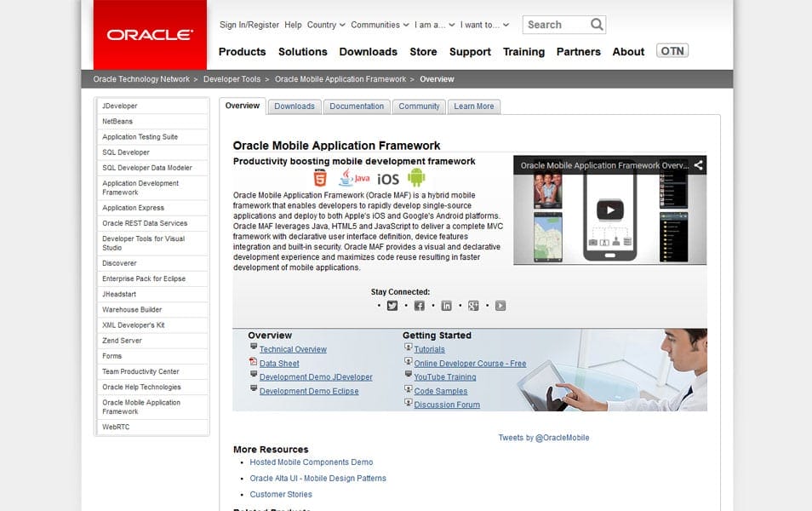Click icon beside Code Samples link
Viewport: 812px width, 511px height.
coord(408,389)
